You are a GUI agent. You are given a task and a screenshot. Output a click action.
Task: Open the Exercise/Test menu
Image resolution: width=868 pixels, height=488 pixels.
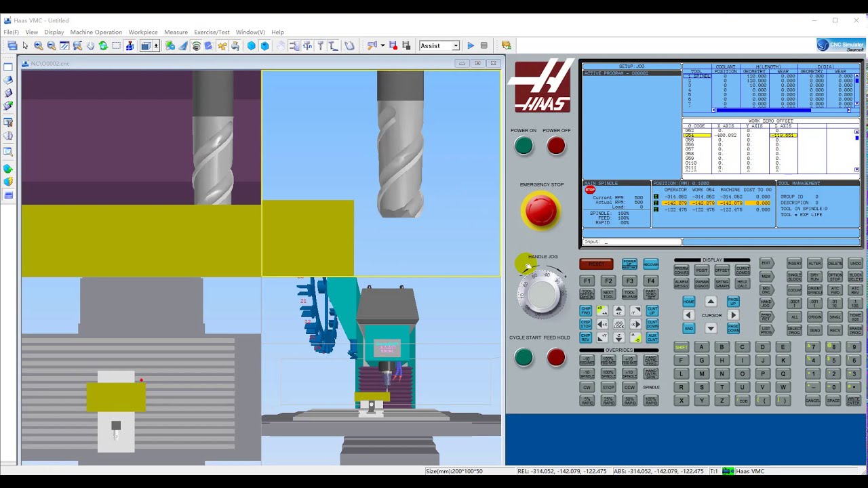pyautogui.click(x=212, y=32)
